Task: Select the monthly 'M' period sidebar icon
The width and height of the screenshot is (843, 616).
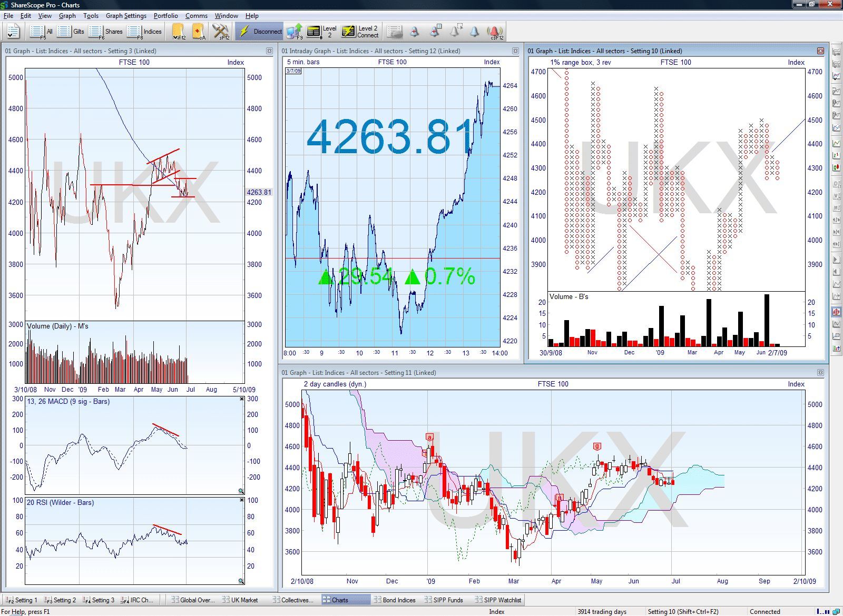Action: point(836,208)
